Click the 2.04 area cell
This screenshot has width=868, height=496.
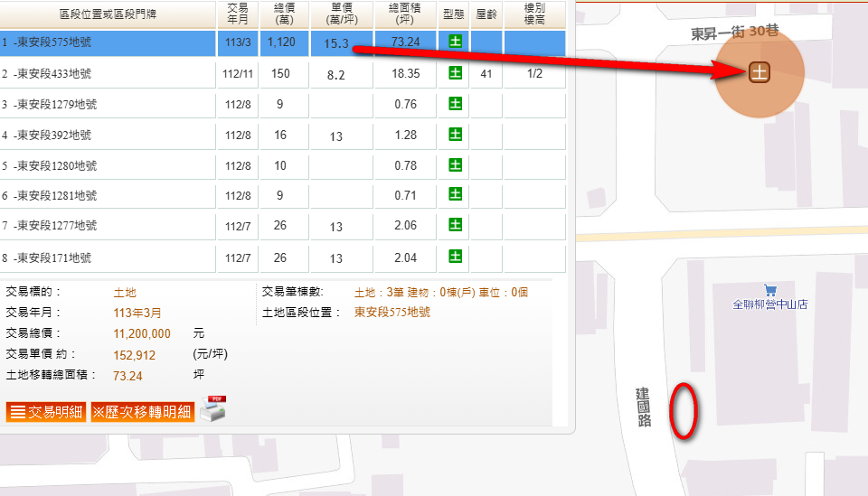pyautogui.click(x=405, y=257)
